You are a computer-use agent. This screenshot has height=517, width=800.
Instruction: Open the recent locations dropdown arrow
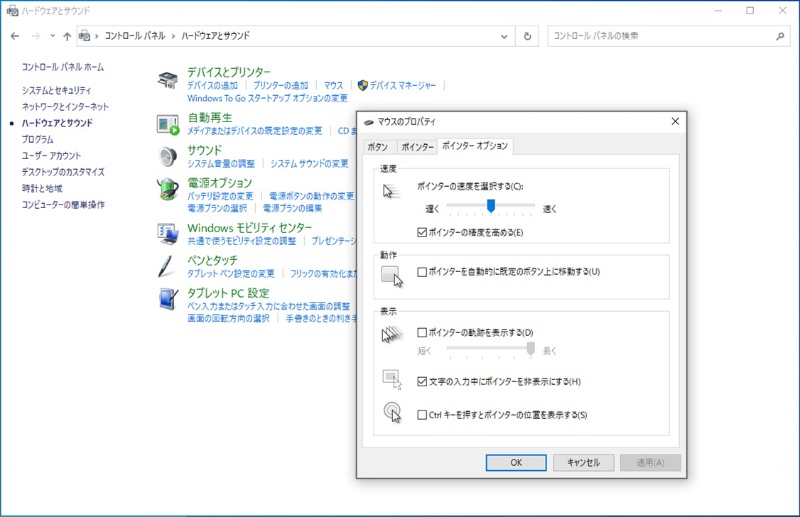tap(52, 36)
